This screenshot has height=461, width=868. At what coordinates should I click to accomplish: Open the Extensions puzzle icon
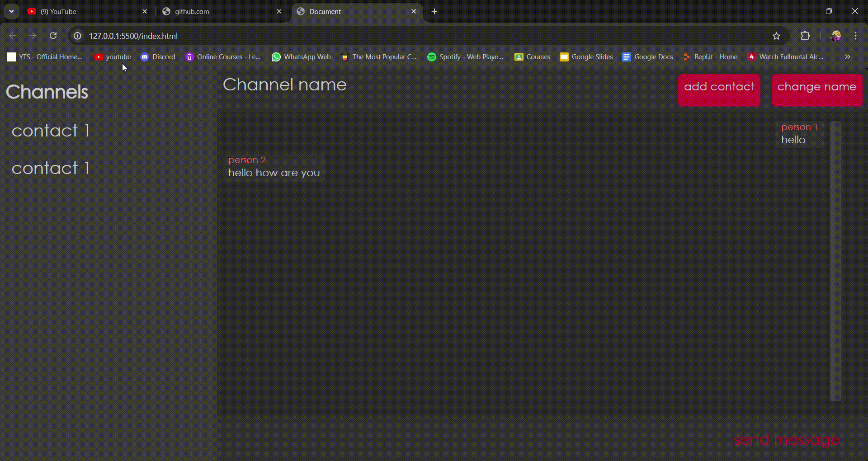(805, 36)
